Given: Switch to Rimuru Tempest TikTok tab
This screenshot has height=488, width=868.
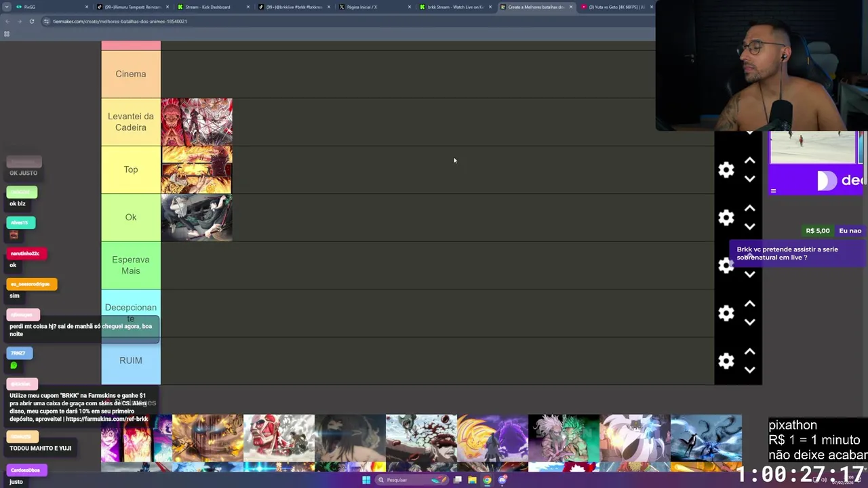Looking at the screenshot, I should 132,7.
